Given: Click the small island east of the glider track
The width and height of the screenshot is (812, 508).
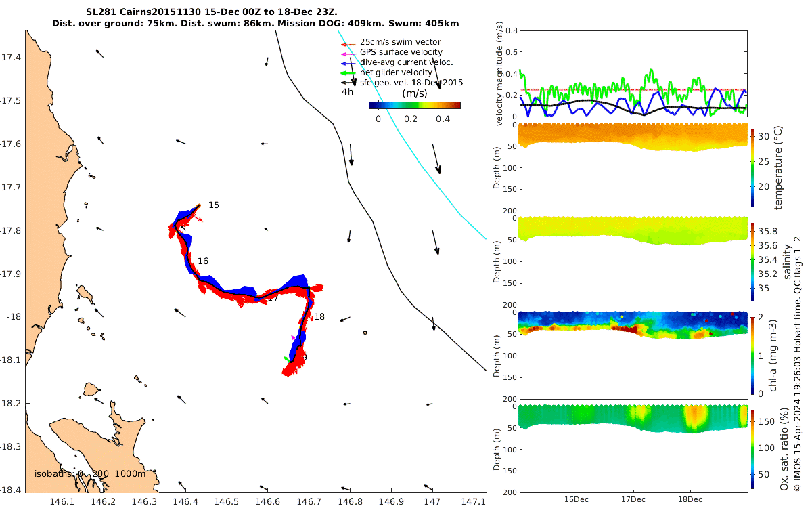Looking at the screenshot, I should click(x=365, y=333).
